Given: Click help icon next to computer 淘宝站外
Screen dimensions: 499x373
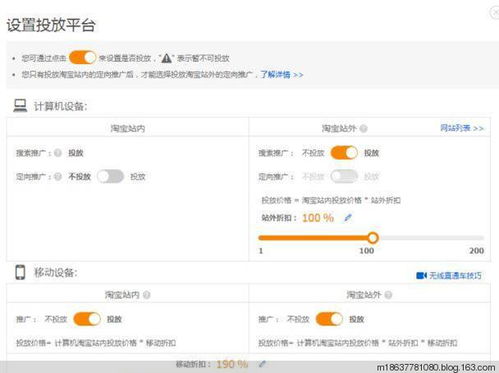Looking at the screenshot, I should [x=364, y=128].
